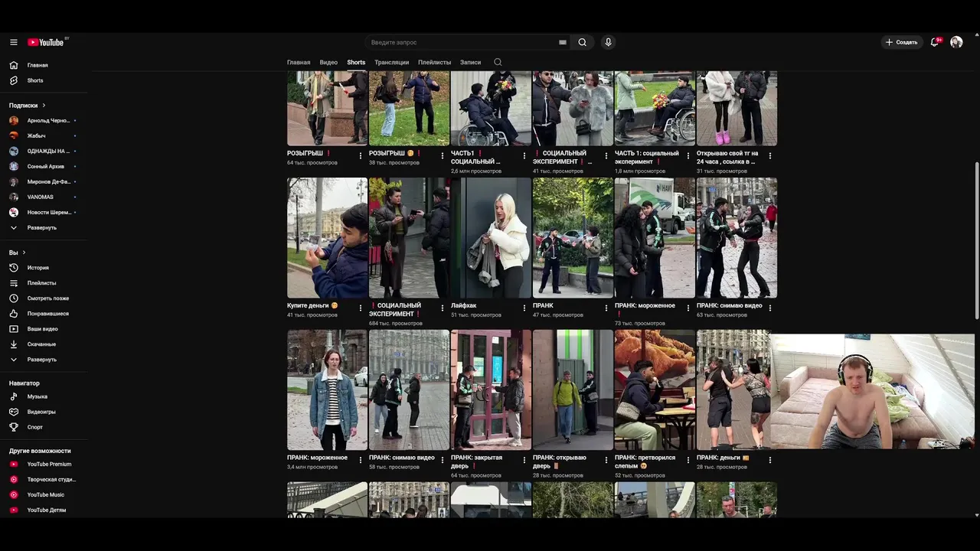The height and width of the screenshot is (551, 980).
Task: Click the virtual keyboard icon in search
Action: click(563, 42)
